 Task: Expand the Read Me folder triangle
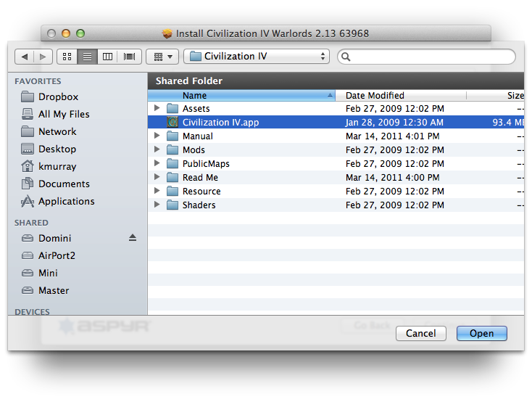157,177
